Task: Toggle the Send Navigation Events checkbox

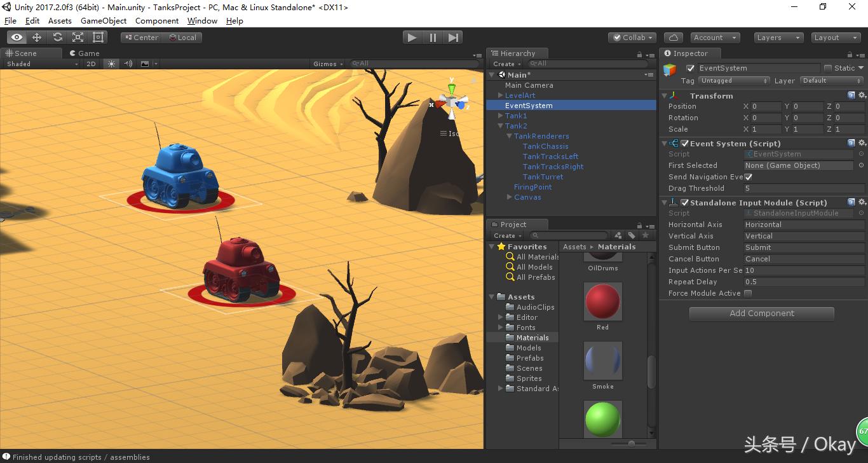Action: coord(749,177)
